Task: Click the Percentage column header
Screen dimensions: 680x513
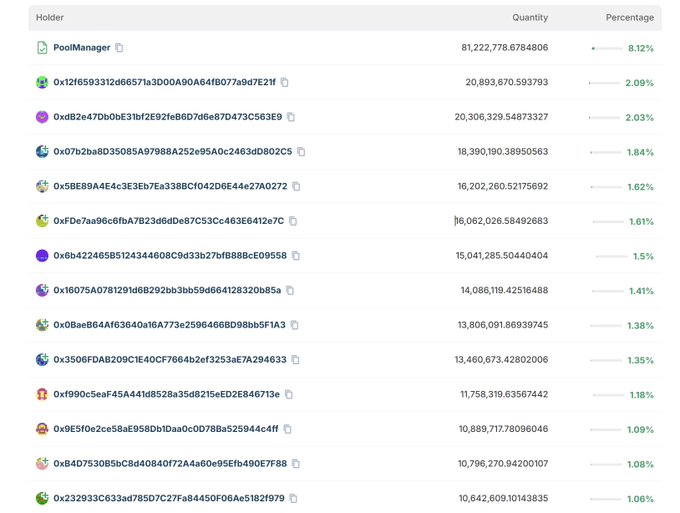Action: pos(630,17)
